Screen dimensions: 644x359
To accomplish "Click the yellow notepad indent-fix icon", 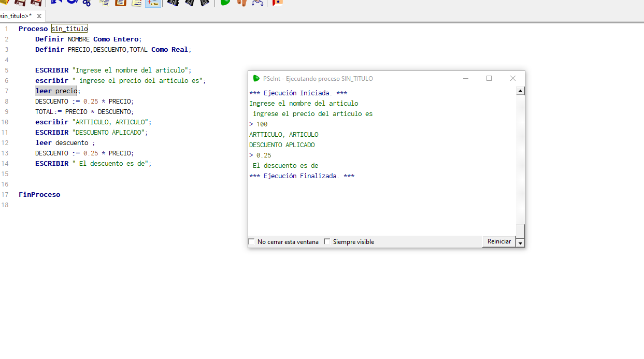I will tap(137, 3).
